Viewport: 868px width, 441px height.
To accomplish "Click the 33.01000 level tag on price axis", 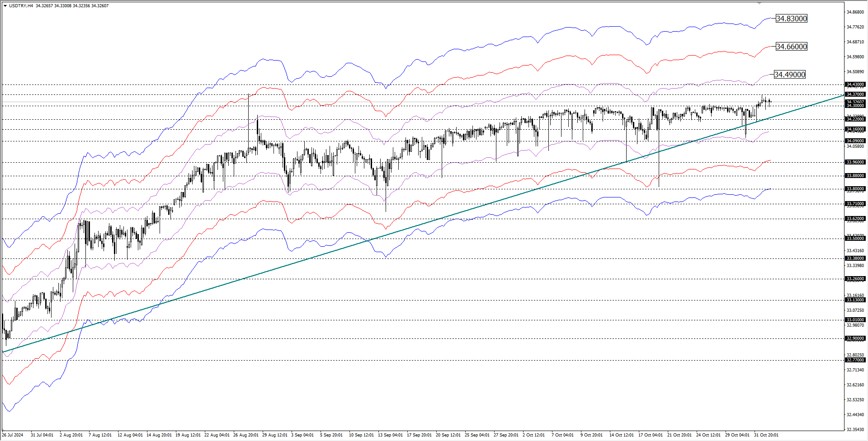I will 855,320.
